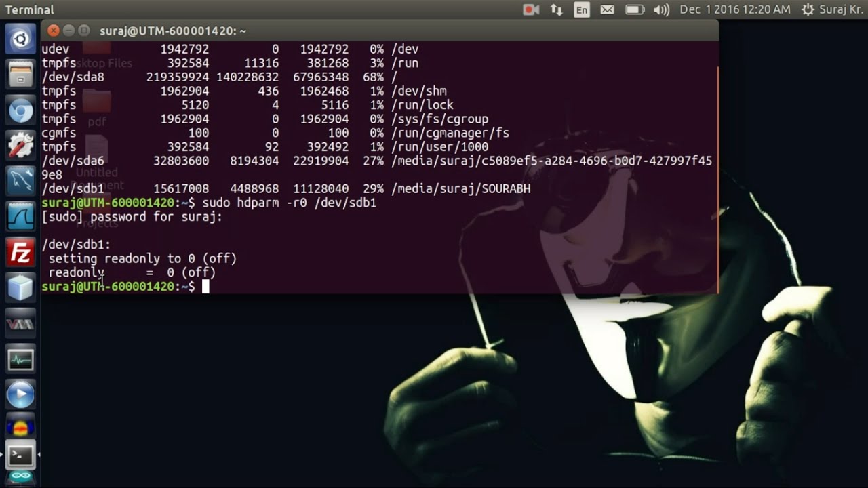Launch FileZilla from the dock

(20, 253)
